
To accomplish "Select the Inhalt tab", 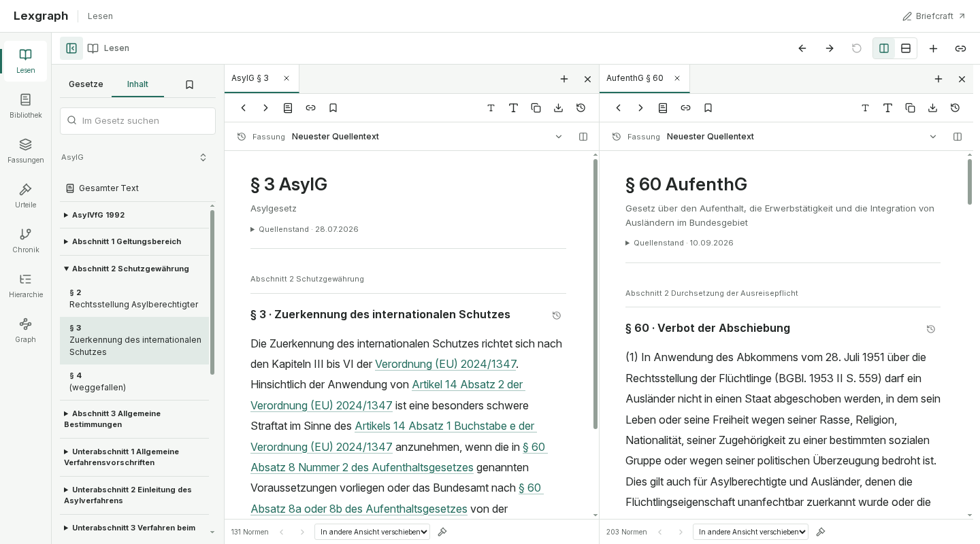I will pyautogui.click(x=137, y=84).
